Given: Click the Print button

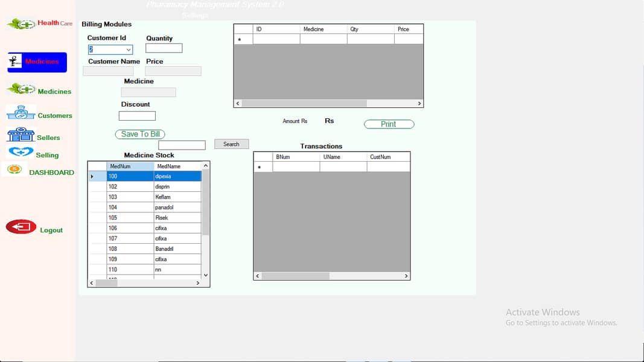Looking at the screenshot, I should pos(389,124).
